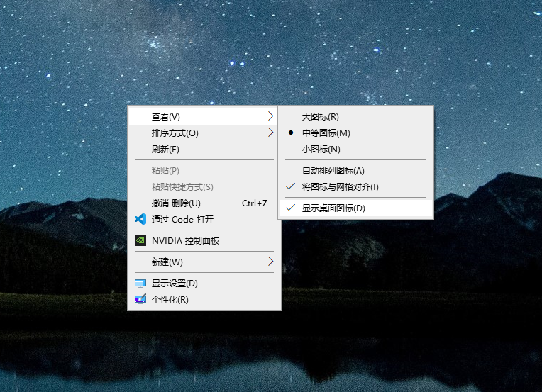Viewport: 542px width, 392px height.
Task: Click the monitor icon beside 显示设置(D)
Action: click(x=140, y=284)
